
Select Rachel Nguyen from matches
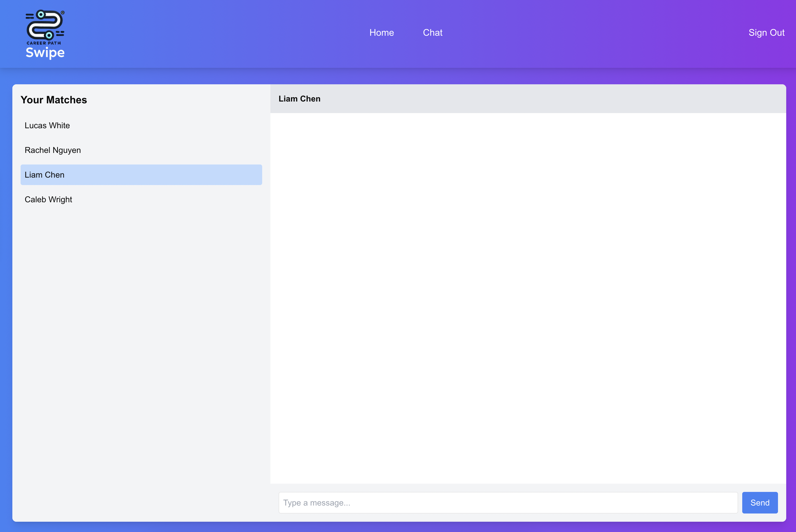53,150
